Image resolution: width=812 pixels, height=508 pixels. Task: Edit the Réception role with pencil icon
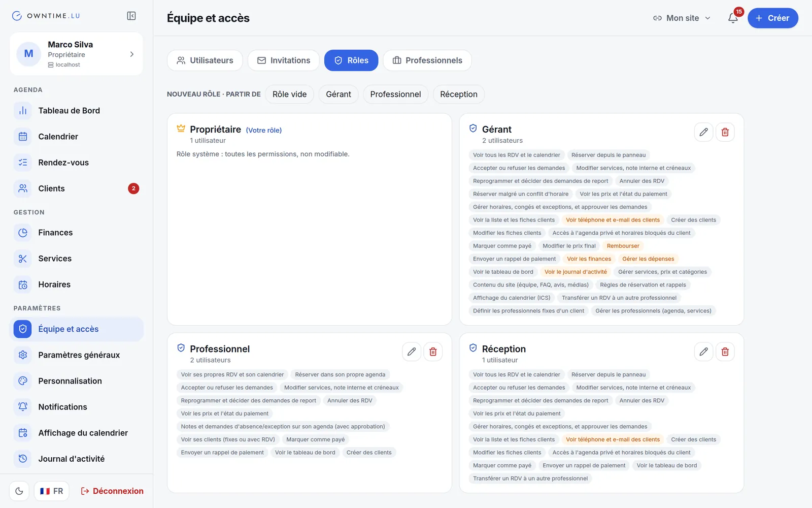click(x=703, y=352)
